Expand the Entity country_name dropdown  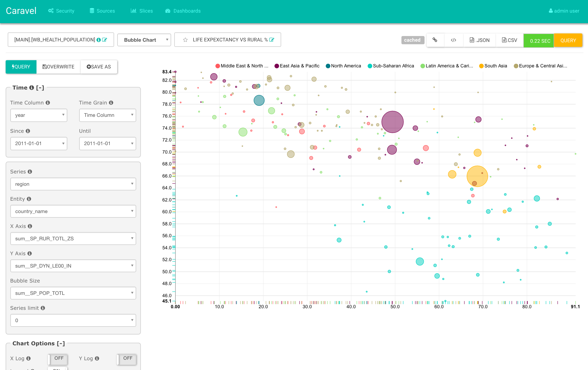[73, 211]
